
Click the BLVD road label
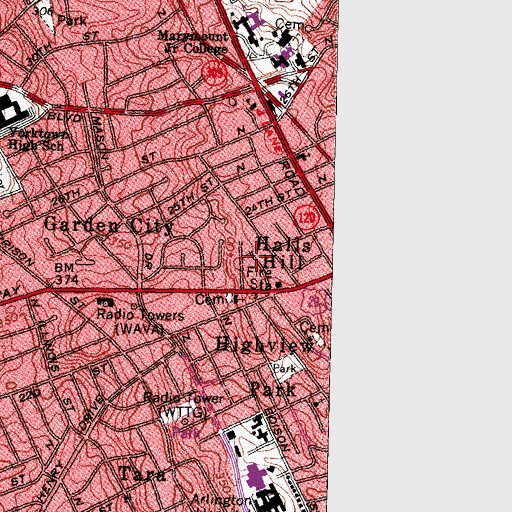click(x=65, y=117)
